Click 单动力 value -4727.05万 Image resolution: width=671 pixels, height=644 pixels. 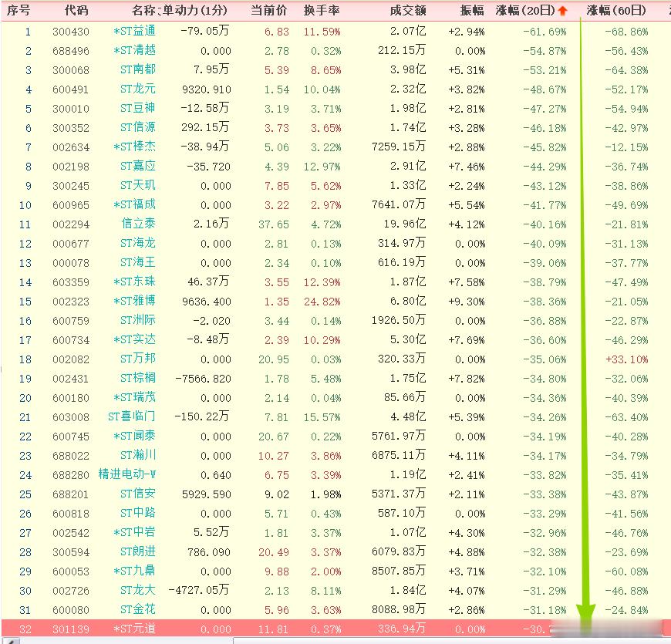199,590
